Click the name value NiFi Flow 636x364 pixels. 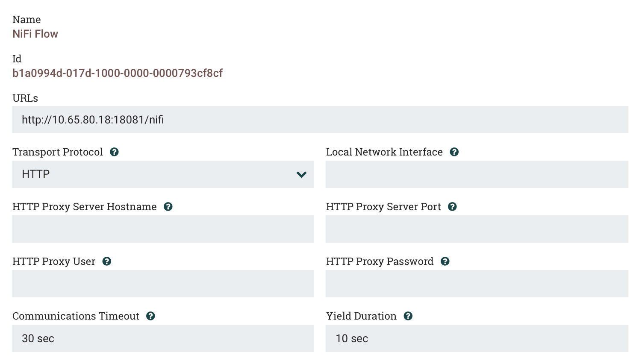click(x=35, y=34)
